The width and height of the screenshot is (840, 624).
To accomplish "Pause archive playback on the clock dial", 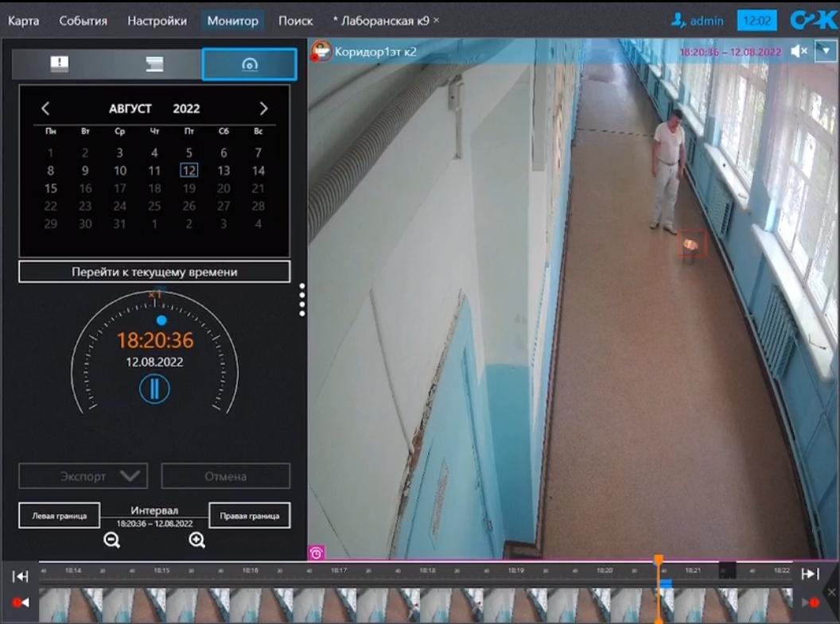I will click(154, 389).
